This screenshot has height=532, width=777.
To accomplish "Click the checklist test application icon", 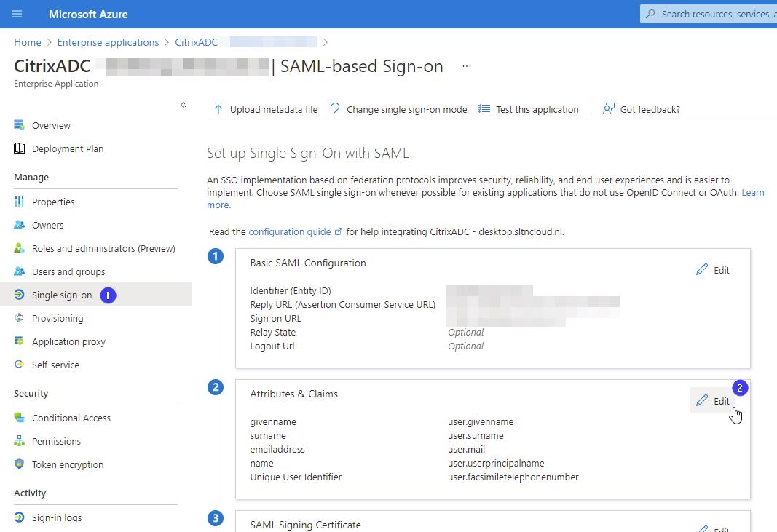I will [484, 108].
